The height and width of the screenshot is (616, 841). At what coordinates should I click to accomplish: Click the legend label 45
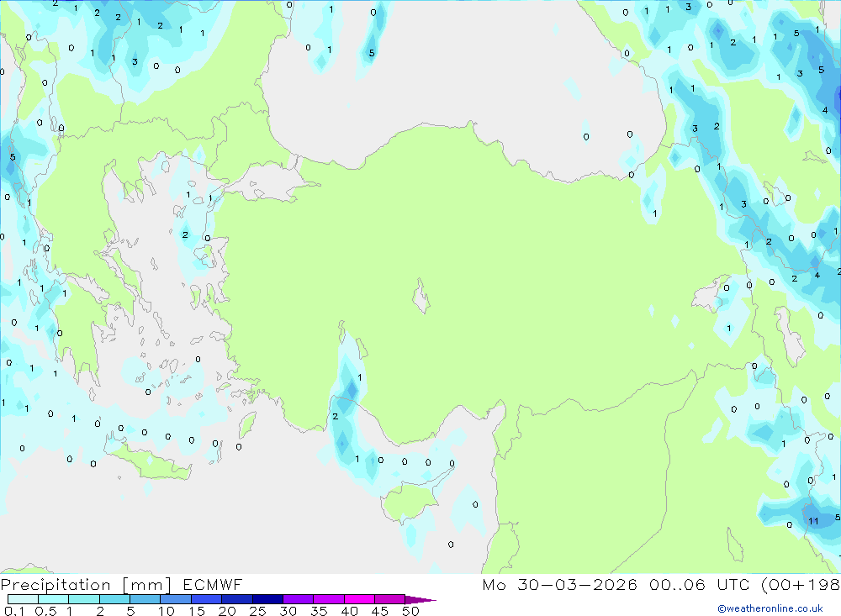click(x=380, y=611)
